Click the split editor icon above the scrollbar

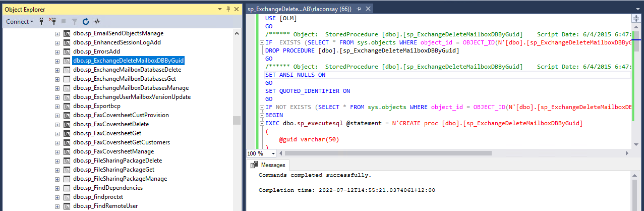coord(636,18)
